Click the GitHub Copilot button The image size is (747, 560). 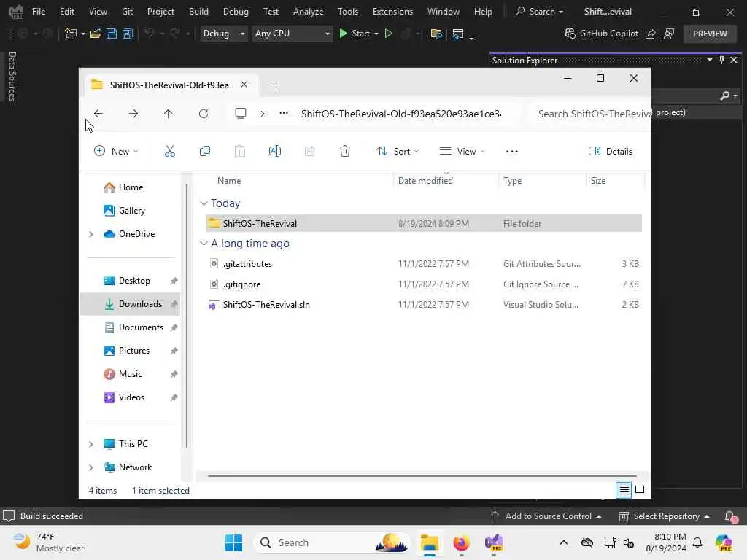(x=601, y=34)
